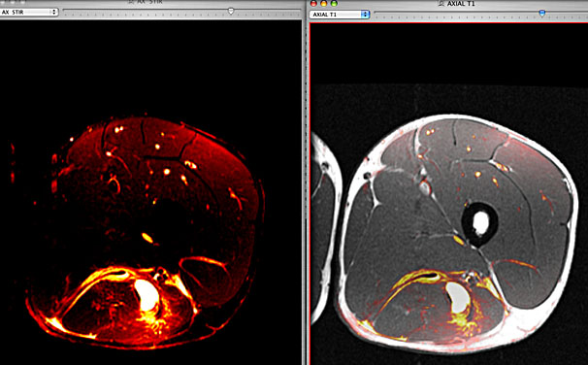Zoom the AXIAL T1 window with the green button
Screen dimensions: 588x365
334,3
